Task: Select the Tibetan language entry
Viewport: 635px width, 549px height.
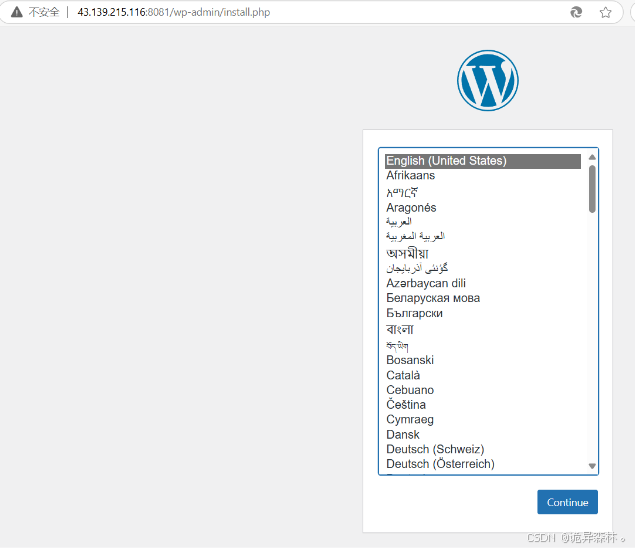Action: (483, 345)
